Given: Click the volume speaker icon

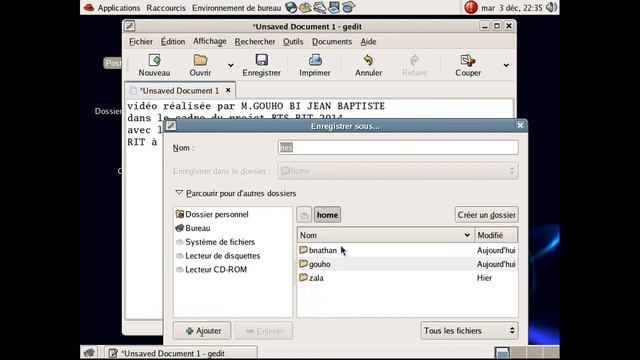Looking at the screenshot, I should tap(551, 7).
